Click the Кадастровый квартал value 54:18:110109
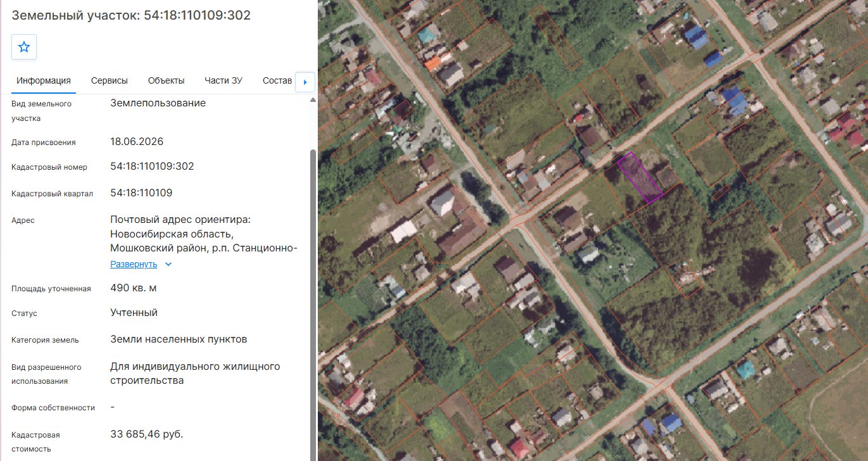The height and width of the screenshot is (461, 868). pos(141,193)
